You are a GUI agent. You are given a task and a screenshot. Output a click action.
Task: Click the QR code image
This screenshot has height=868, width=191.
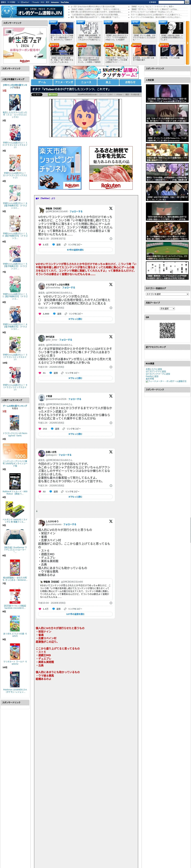167,330
